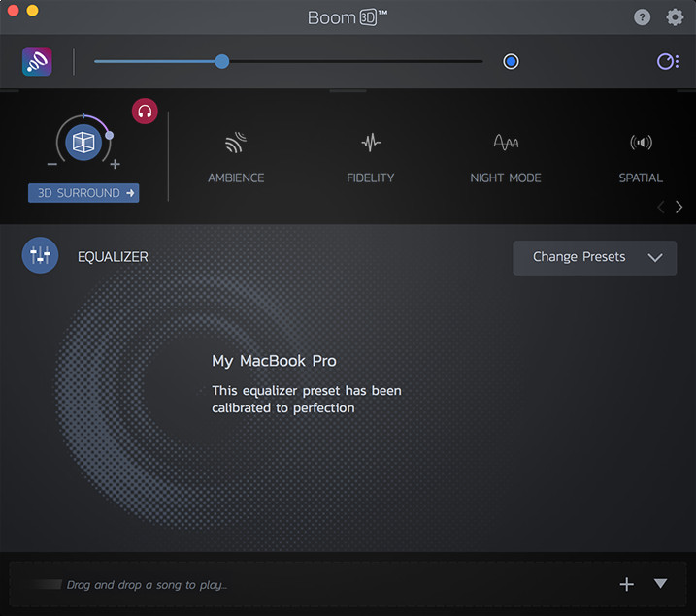Toggle the Equalizer sliders icon
The height and width of the screenshot is (616, 696).
tap(40, 255)
